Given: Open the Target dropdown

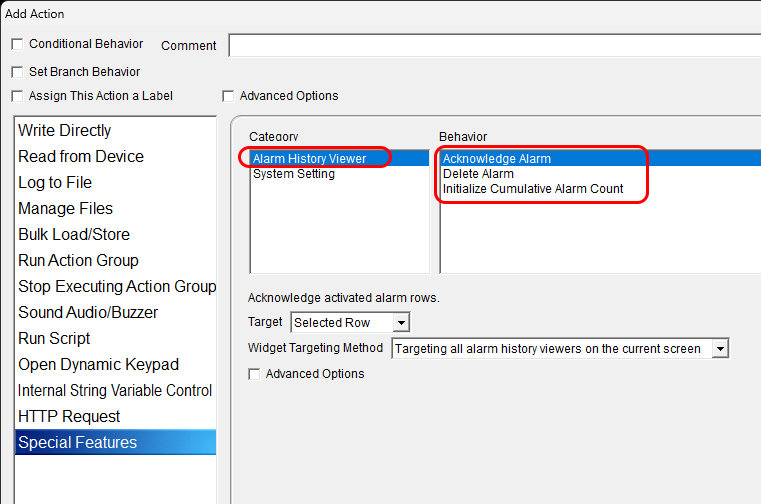Looking at the screenshot, I should pyautogui.click(x=401, y=323).
